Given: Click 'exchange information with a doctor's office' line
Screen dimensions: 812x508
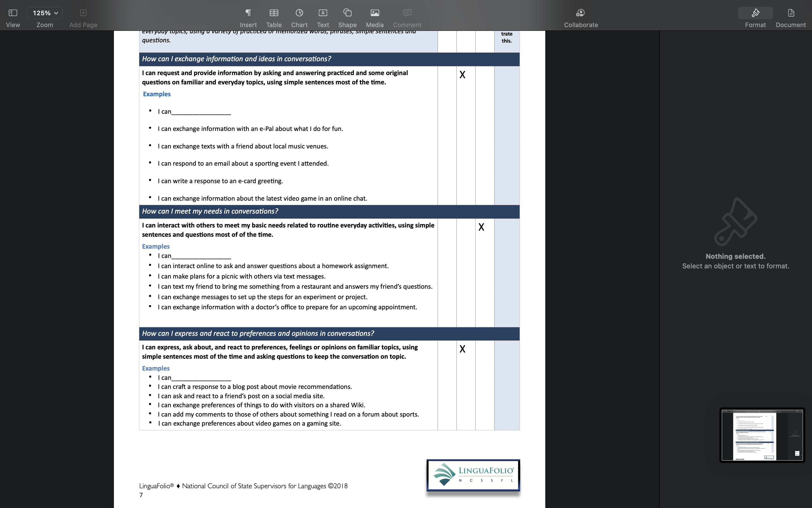Looking at the screenshot, I should [288, 307].
